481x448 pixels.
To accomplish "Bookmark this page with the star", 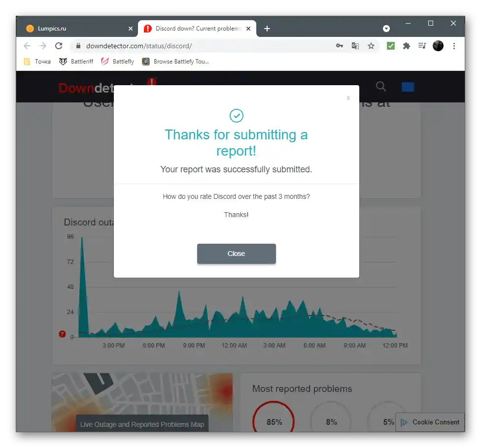I will pos(371,46).
